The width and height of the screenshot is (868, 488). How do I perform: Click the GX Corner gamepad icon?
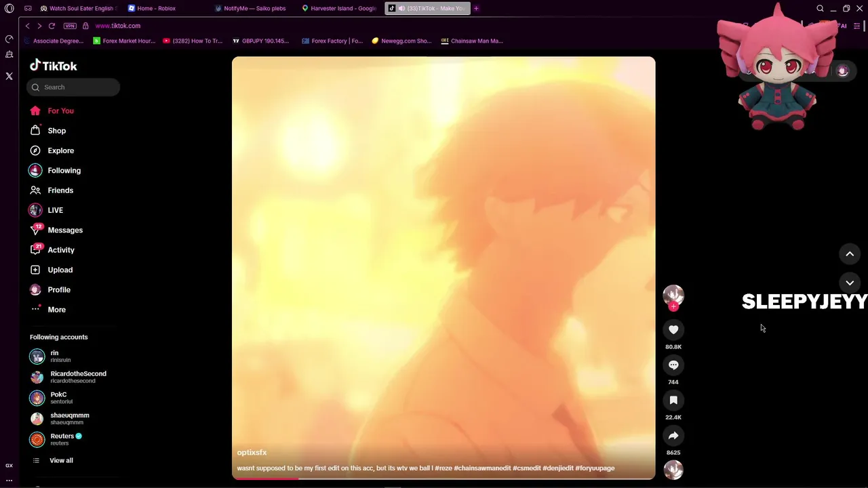click(28, 8)
